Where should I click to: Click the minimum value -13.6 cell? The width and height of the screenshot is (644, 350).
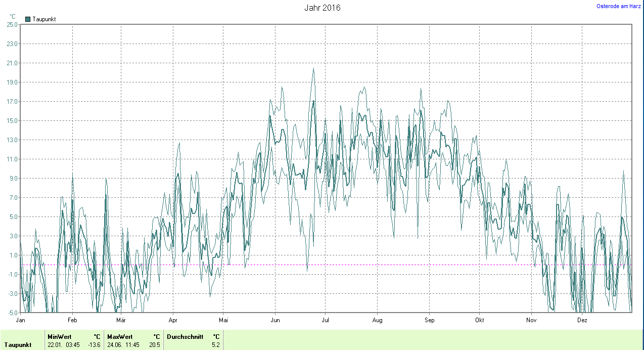click(x=94, y=345)
